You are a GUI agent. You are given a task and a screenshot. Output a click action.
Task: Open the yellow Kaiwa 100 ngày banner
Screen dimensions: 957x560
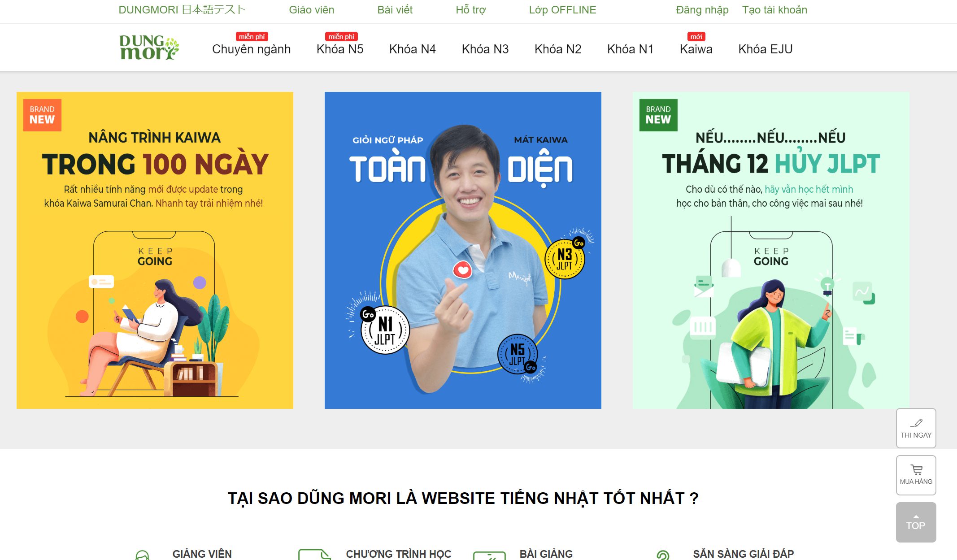(x=155, y=250)
